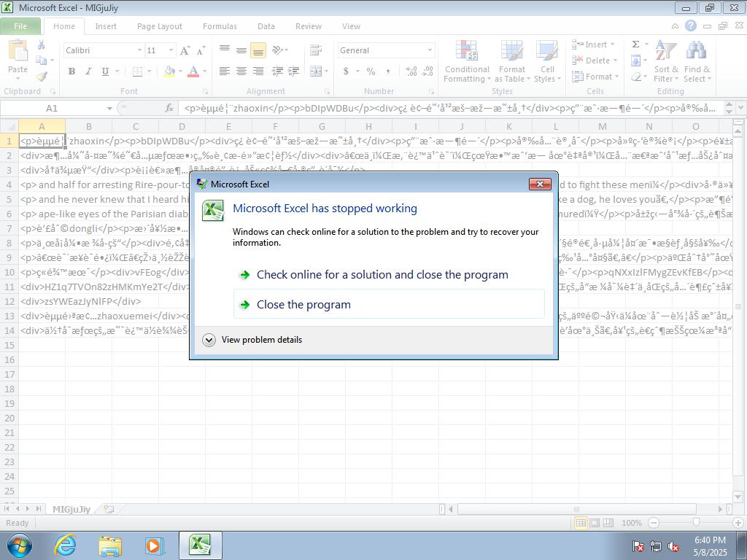Click the Comma Style icon

coord(388,71)
